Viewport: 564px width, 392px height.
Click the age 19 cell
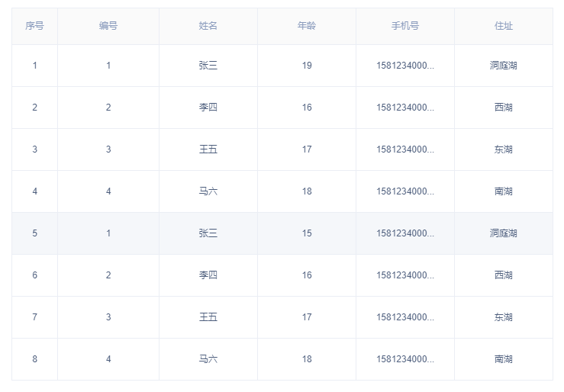307,66
